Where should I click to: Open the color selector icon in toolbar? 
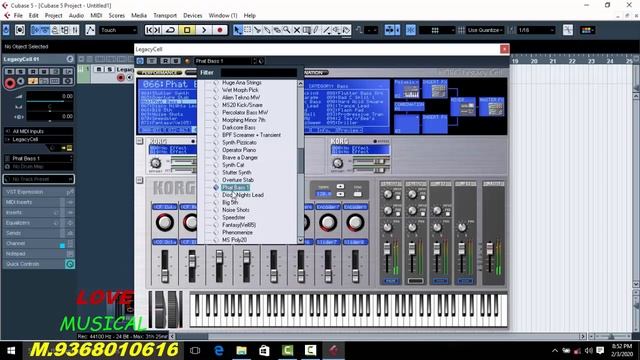click(587, 30)
